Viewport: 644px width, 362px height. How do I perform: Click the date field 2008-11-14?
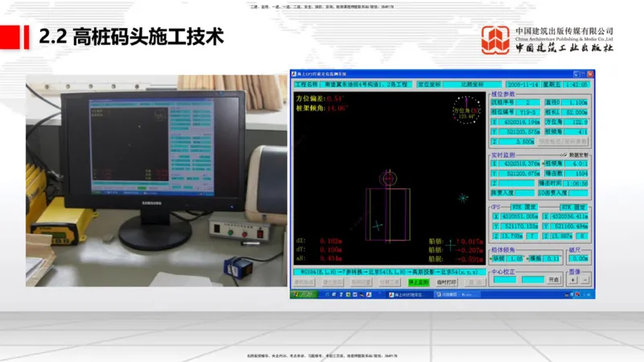(522, 84)
